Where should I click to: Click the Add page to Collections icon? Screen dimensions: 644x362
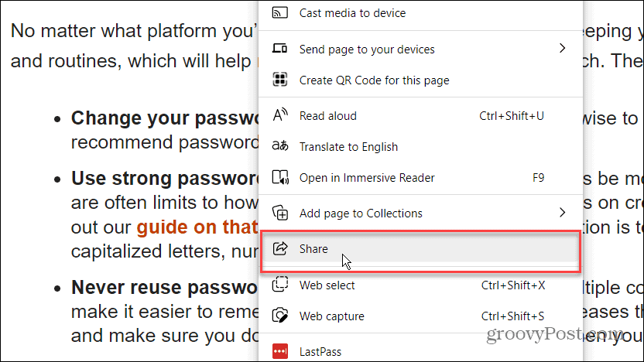click(280, 213)
